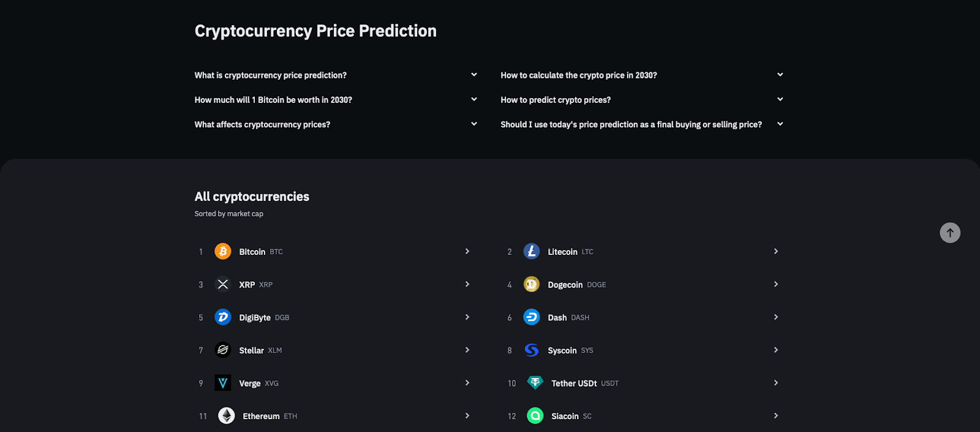
Task: Click the chevron next to Syscoin row
Action: (x=775, y=350)
